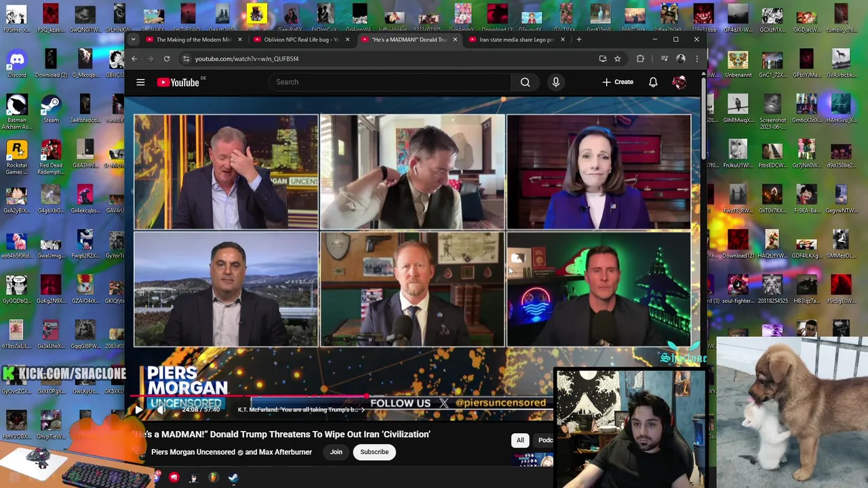Play the video with play button

(138, 409)
